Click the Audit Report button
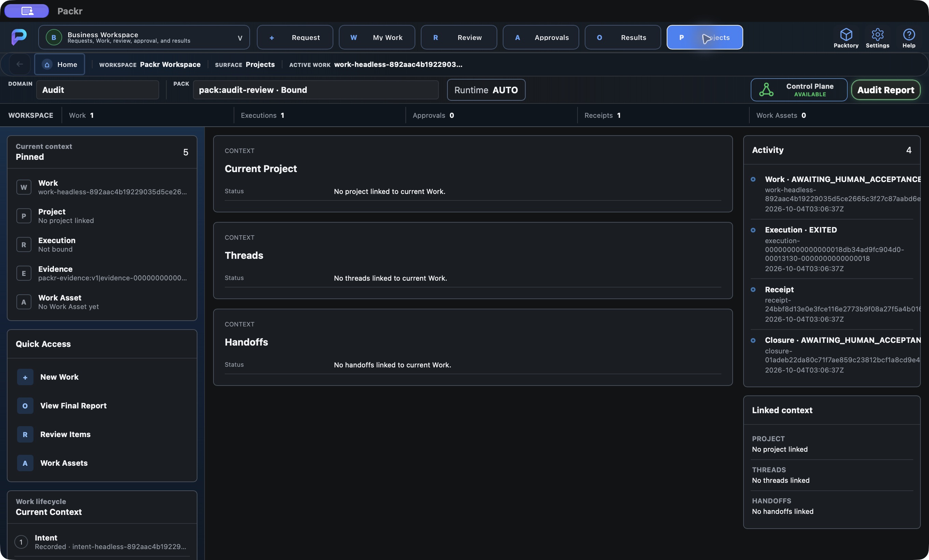Image resolution: width=929 pixels, height=560 pixels. click(x=886, y=90)
